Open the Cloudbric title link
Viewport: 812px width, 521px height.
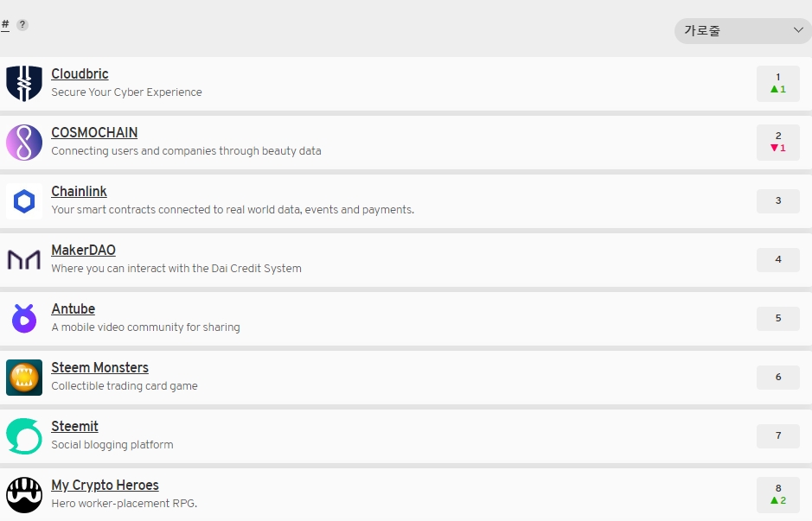80,73
